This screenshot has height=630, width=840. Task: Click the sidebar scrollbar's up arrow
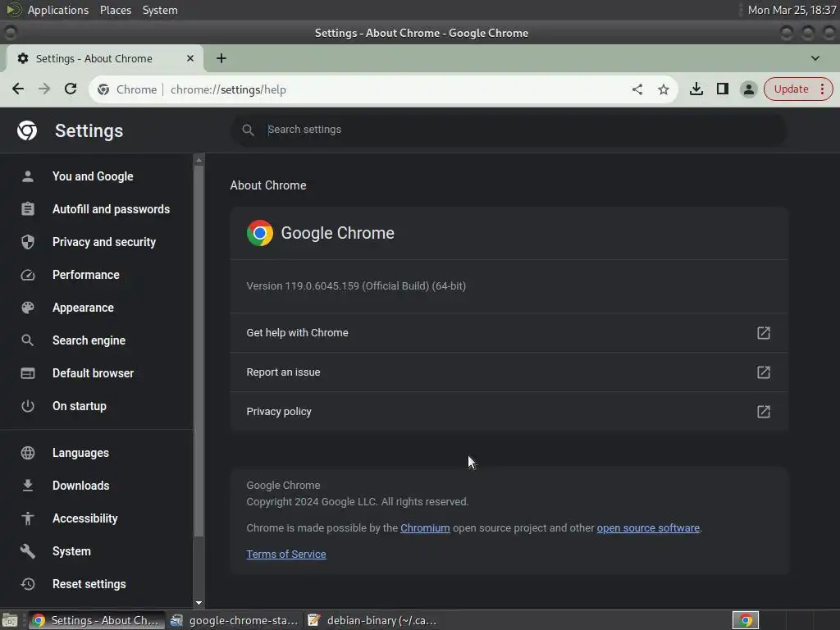click(199, 160)
